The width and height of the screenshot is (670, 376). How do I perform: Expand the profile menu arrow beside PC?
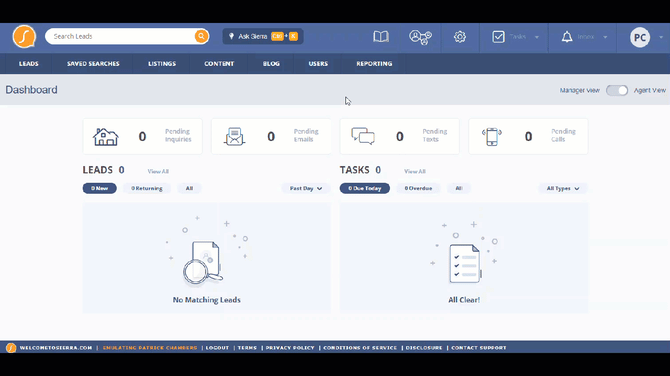(x=661, y=37)
